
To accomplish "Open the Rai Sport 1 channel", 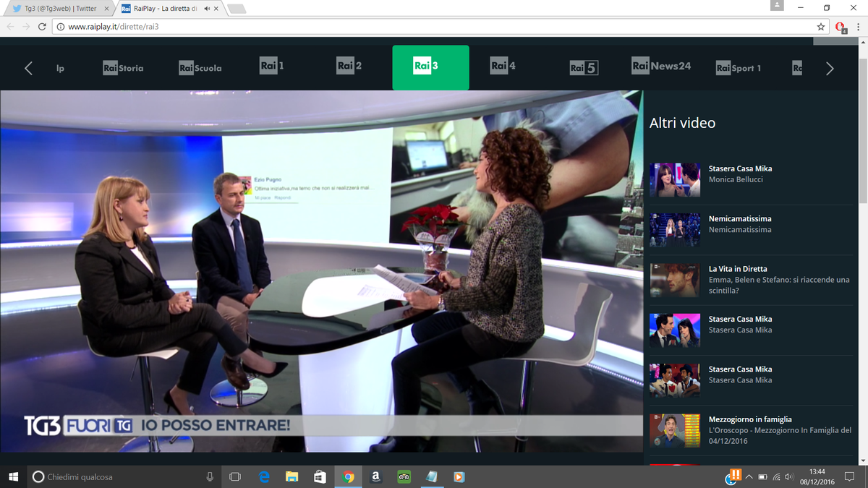I will tap(739, 68).
